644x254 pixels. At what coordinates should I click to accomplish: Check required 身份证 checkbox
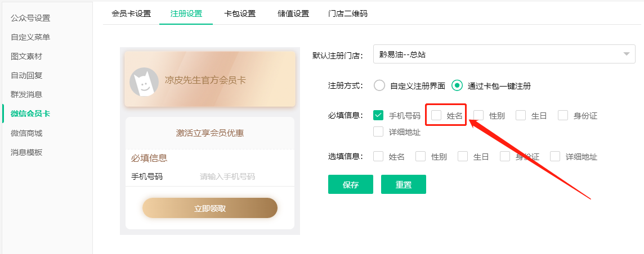(563, 116)
